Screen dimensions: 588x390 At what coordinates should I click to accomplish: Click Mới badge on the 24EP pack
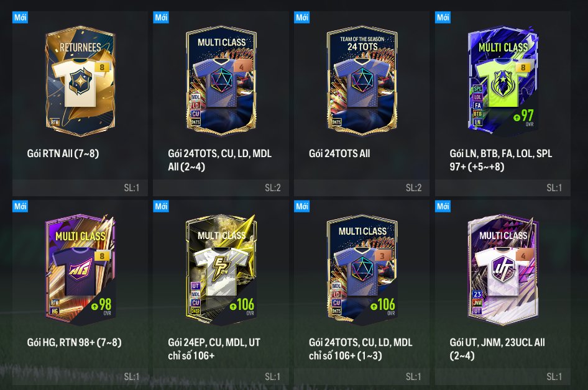click(161, 206)
